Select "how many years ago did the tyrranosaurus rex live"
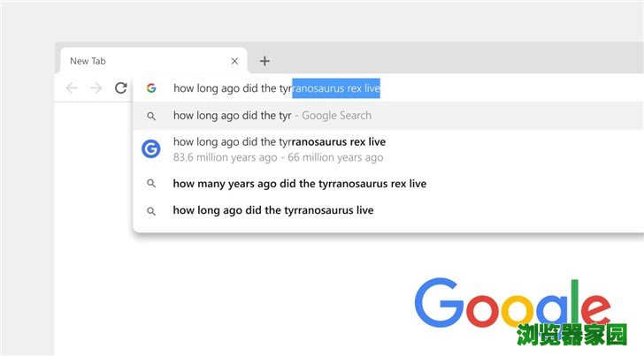 pos(299,184)
